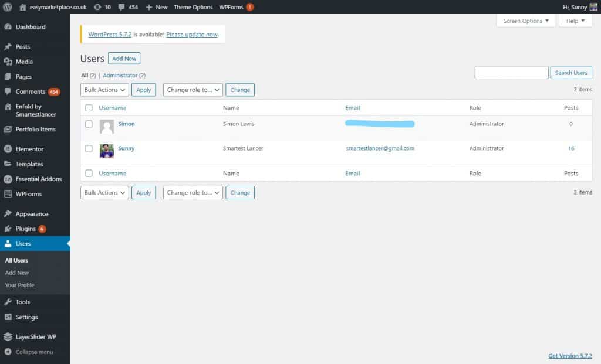Open Theme Options in the admin bar
Viewport: 601px width, 364px height.
193,7
